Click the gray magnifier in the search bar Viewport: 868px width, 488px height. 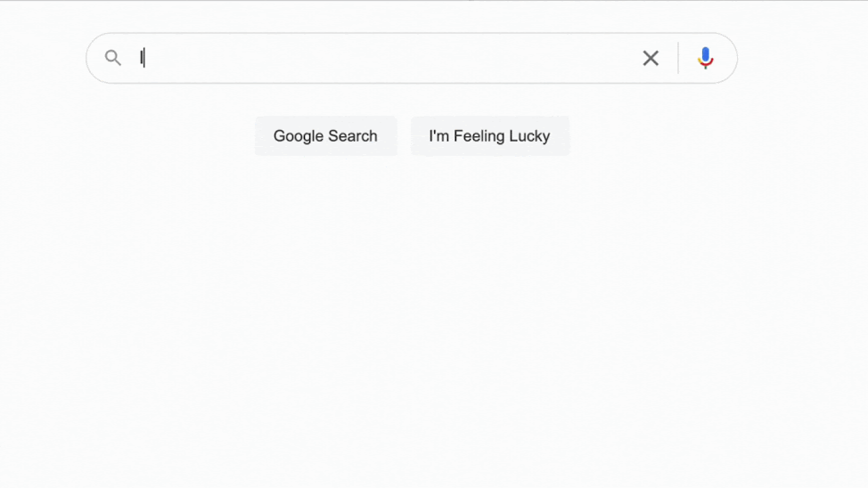coord(113,59)
